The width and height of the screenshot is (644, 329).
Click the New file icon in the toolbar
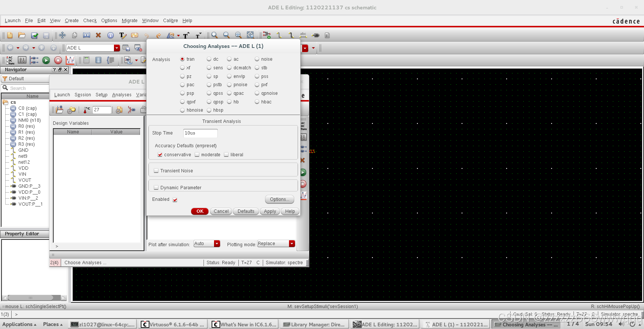10,35
